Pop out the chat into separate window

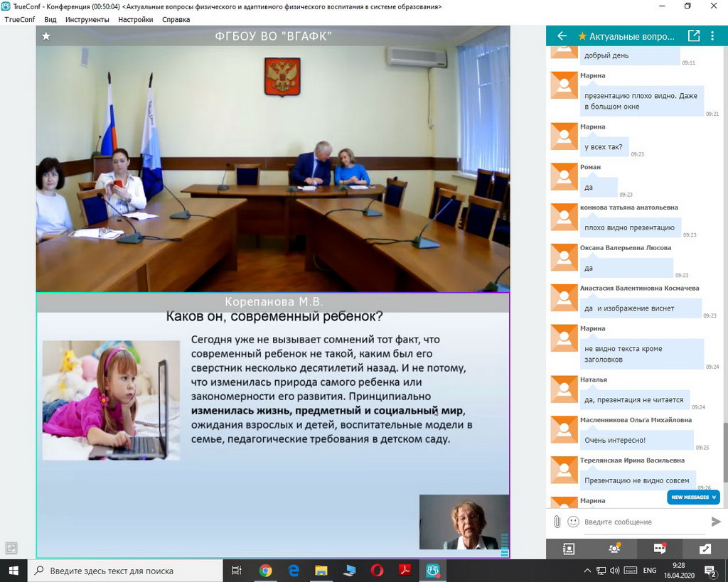(x=694, y=36)
